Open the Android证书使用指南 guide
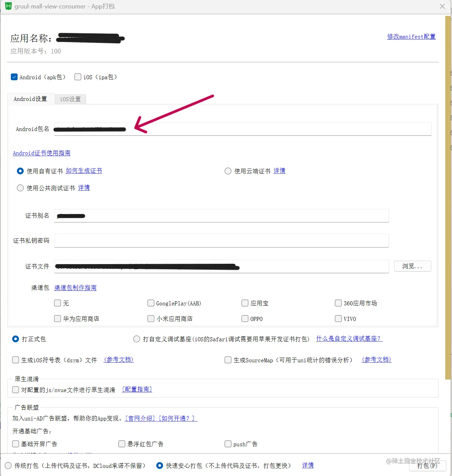 (41, 153)
